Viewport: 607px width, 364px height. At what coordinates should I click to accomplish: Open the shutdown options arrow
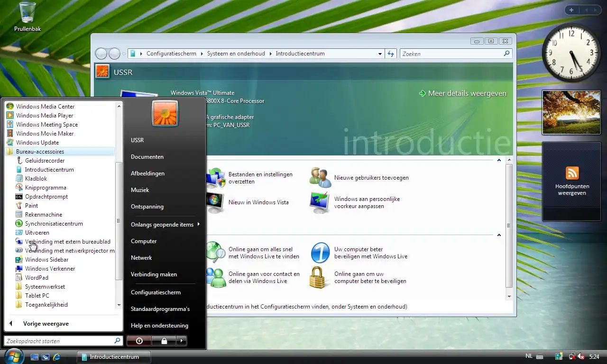click(x=182, y=341)
